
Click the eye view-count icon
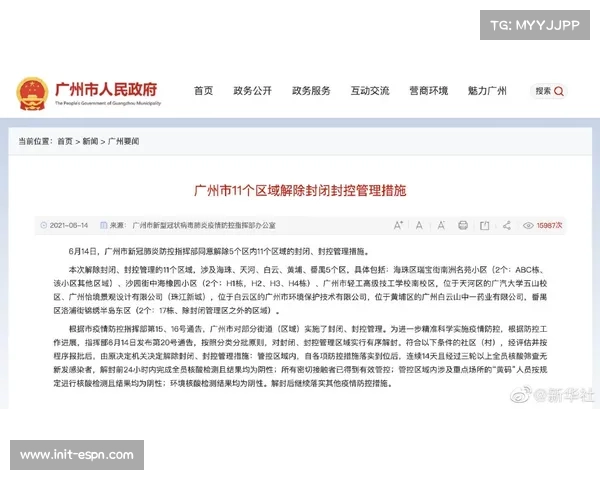[528, 225]
